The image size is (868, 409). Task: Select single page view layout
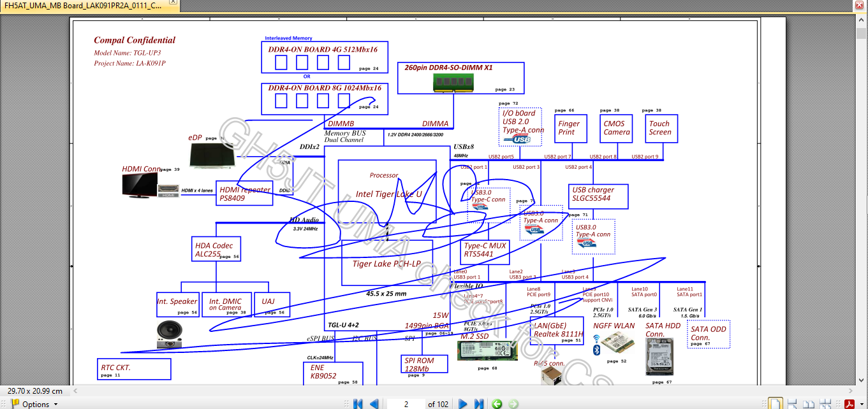coord(776,404)
